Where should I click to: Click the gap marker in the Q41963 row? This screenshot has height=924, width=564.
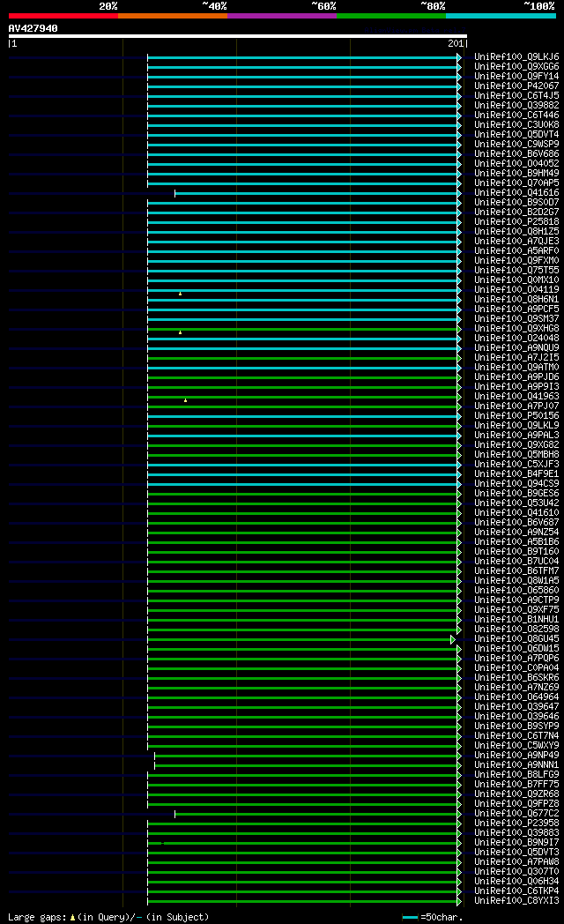[185, 400]
